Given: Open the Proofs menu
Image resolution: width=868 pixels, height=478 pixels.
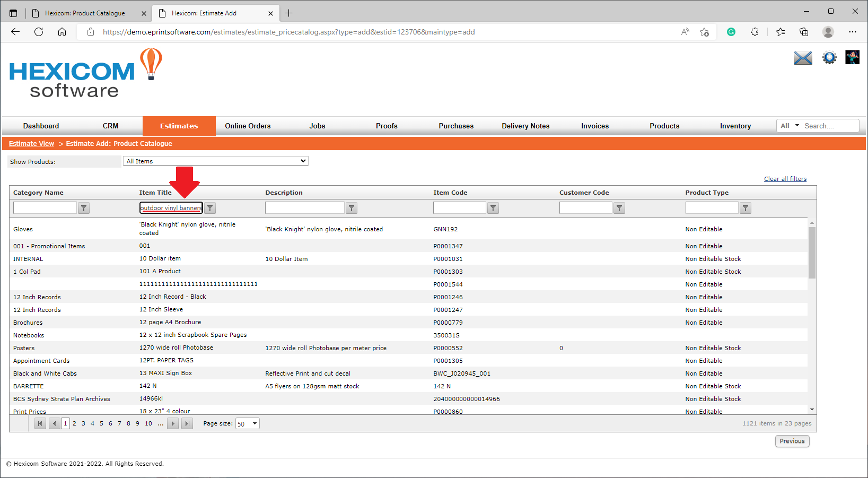Looking at the screenshot, I should 387,126.
